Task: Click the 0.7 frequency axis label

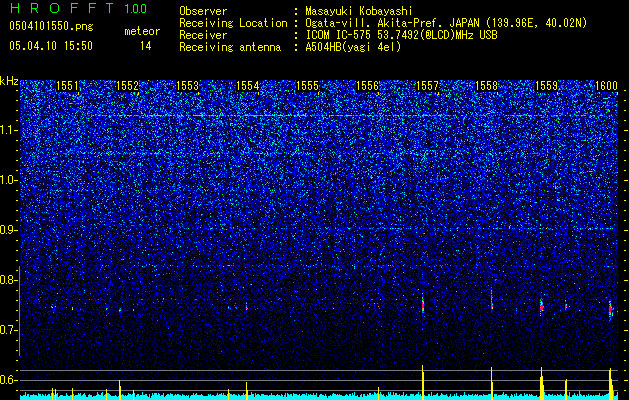Action: pos(8,330)
